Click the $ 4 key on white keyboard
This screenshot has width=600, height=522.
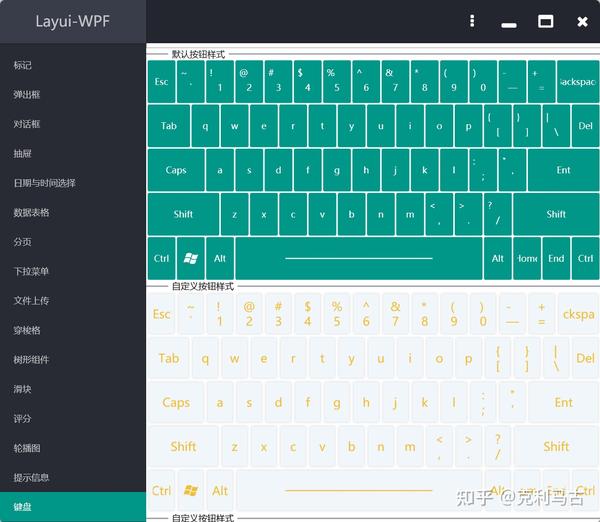click(308, 314)
